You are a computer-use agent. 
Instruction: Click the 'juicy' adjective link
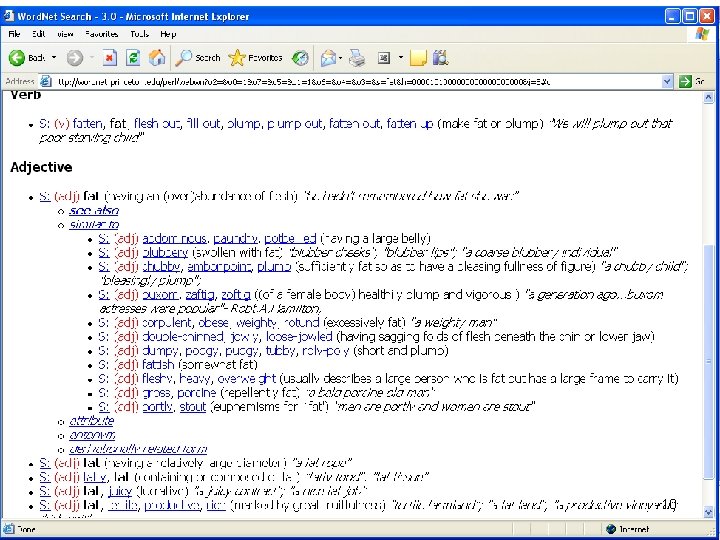120,491
